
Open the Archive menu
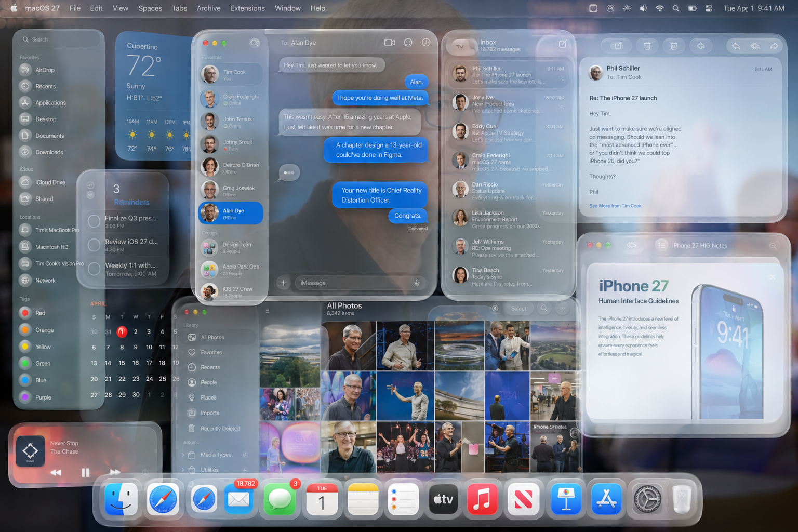pos(208,8)
